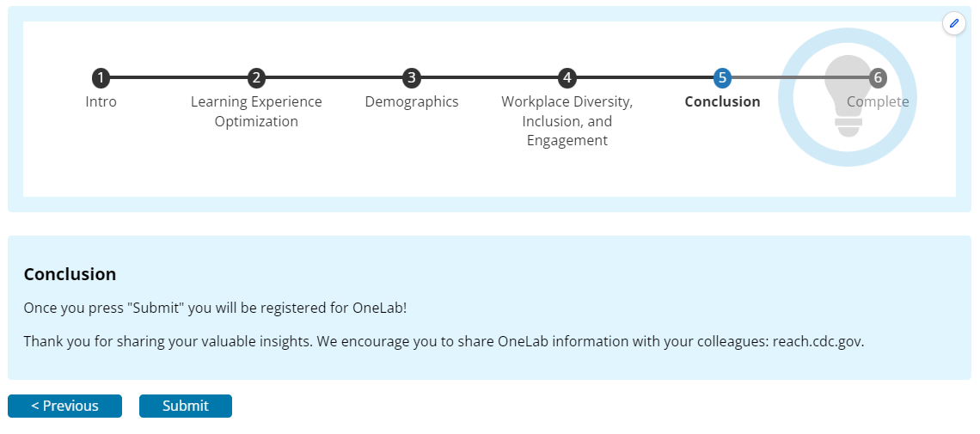
Task: Select step 1 circle marker
Action: click(101, 78)
